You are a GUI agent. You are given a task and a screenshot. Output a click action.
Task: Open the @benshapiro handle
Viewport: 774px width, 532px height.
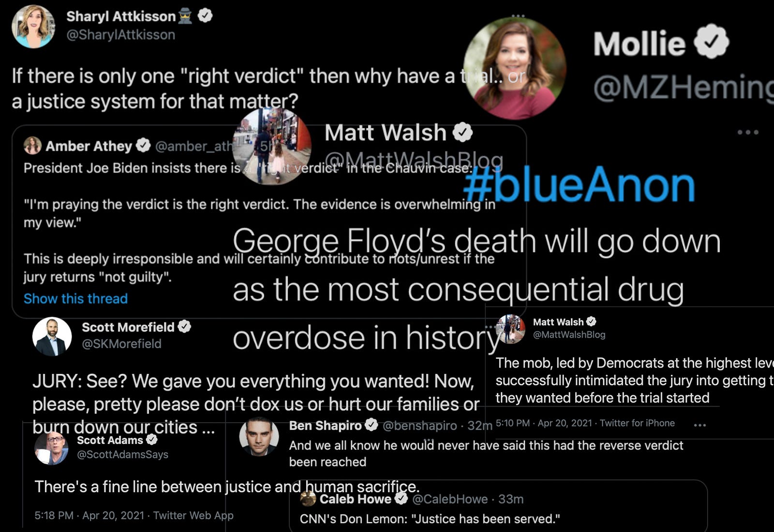tap(419, 426)
